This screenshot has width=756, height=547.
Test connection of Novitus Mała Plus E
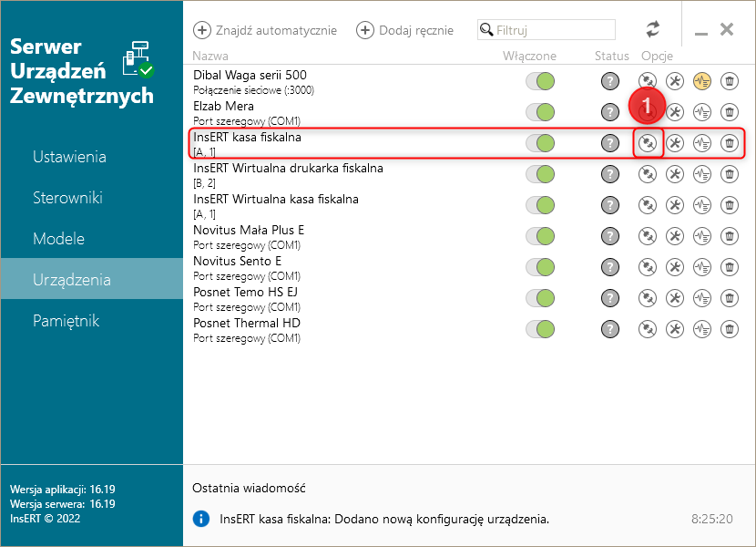648,236
